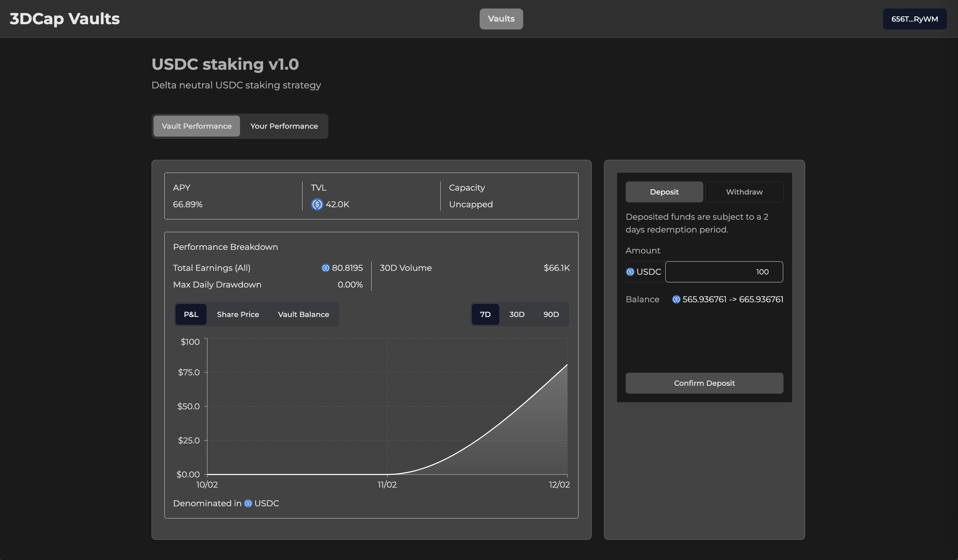Click the USDC icon beside the Balance value
The height and width of the screenshot is (560, 958).
(676, 300)
